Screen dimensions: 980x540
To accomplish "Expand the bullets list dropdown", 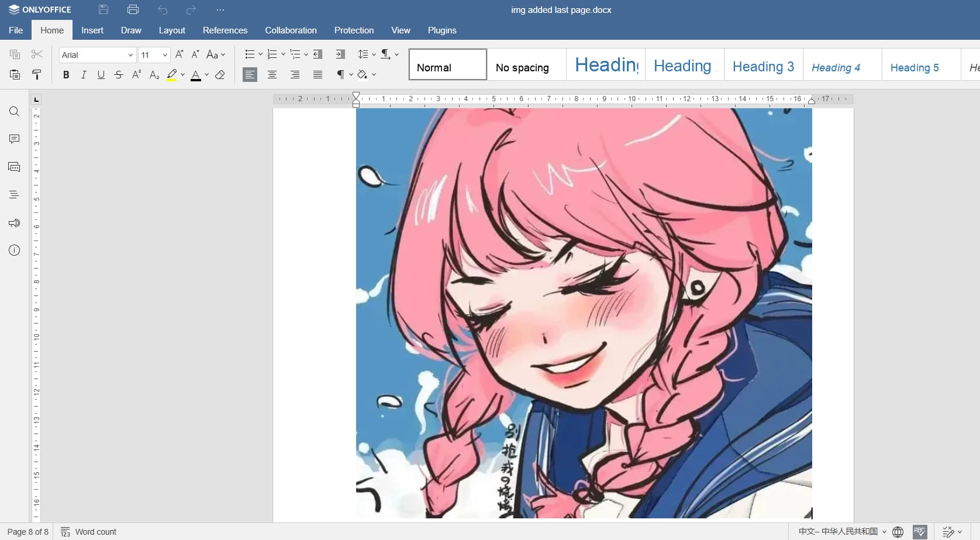I will [x=261, y=54].
